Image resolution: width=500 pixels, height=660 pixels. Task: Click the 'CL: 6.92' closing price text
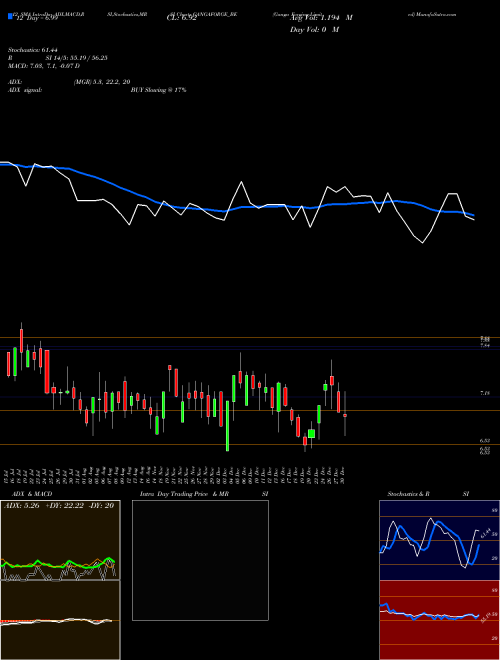pos(181,19)
